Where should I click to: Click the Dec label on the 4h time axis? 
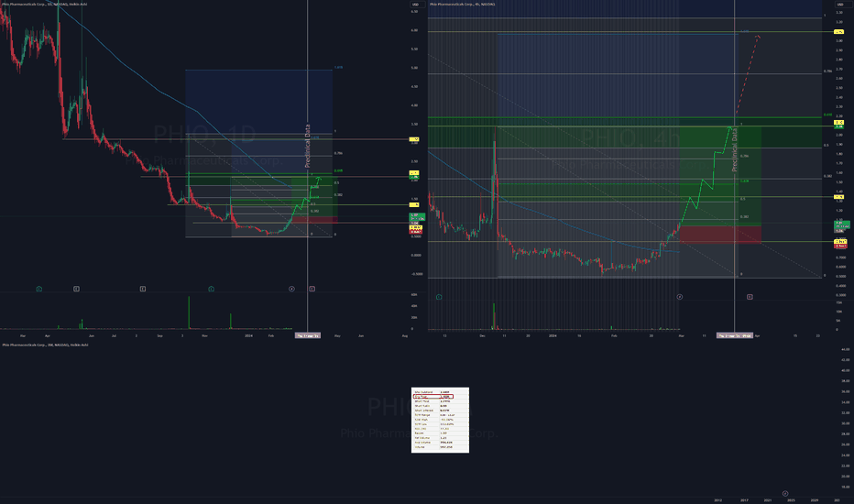click(482, 335)
